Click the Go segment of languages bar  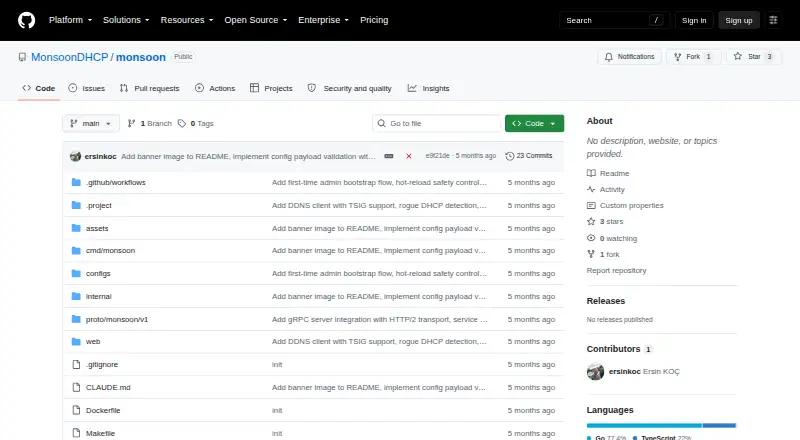tap(644, 426)
